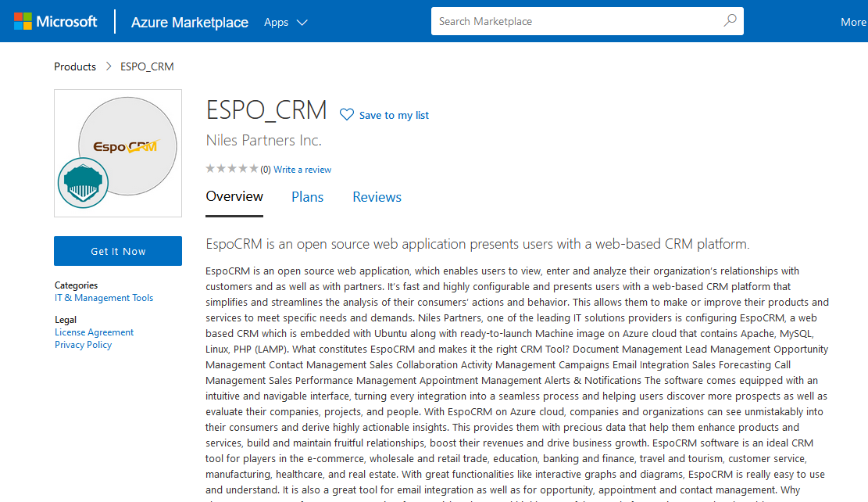Open the Write a review link
The width and height of the screenshot is (868, 502).
[x=302, y=170]
